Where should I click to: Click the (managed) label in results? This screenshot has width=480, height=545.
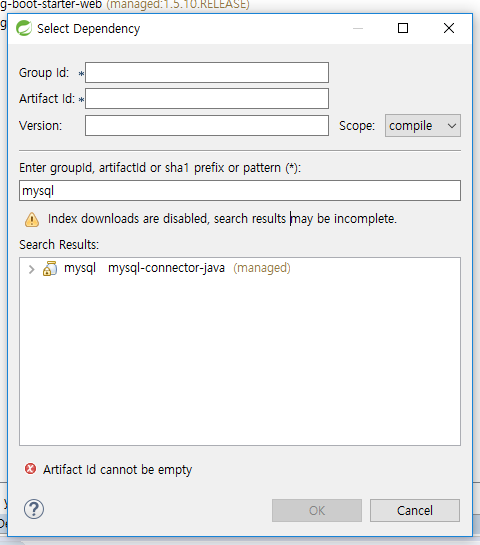(x=262, y=268)
